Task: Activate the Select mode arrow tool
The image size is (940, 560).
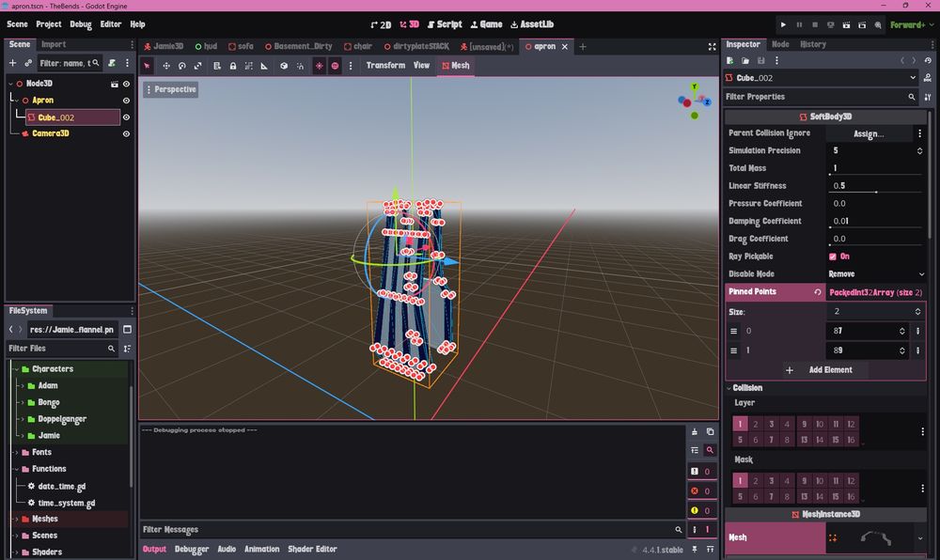Action: tap(147, 66)
